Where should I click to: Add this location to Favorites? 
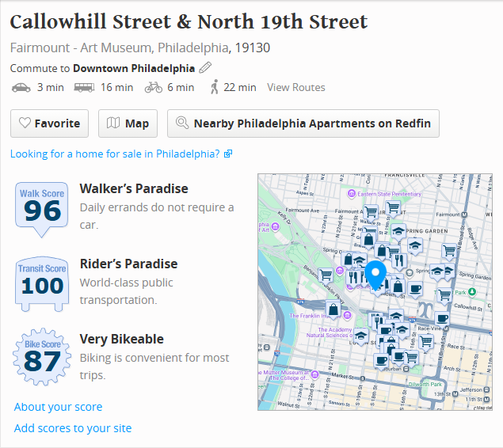49,123
